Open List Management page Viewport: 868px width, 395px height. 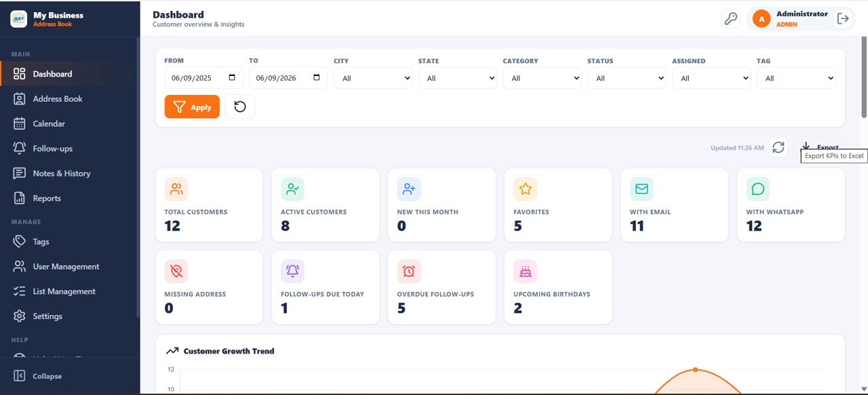pos(68,291)
